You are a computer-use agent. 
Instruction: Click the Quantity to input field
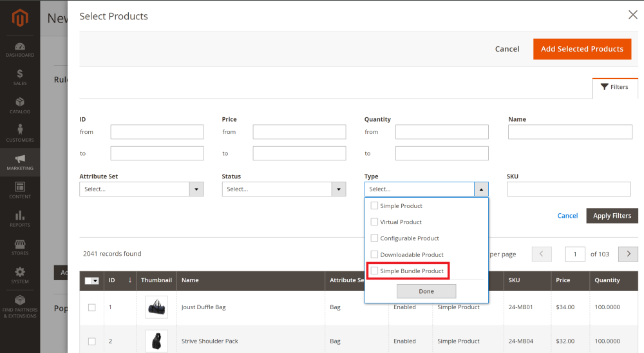click(x=442, y=153)
